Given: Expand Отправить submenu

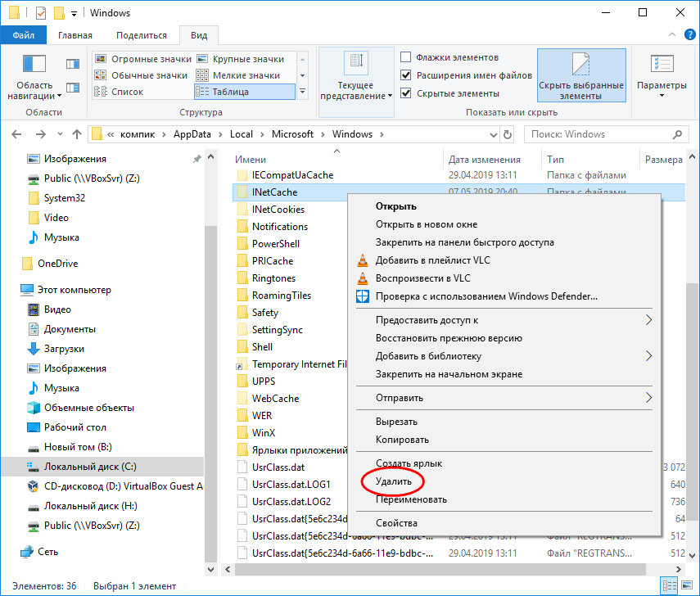Looking at the screenshot, I should (x=504, y=398).
